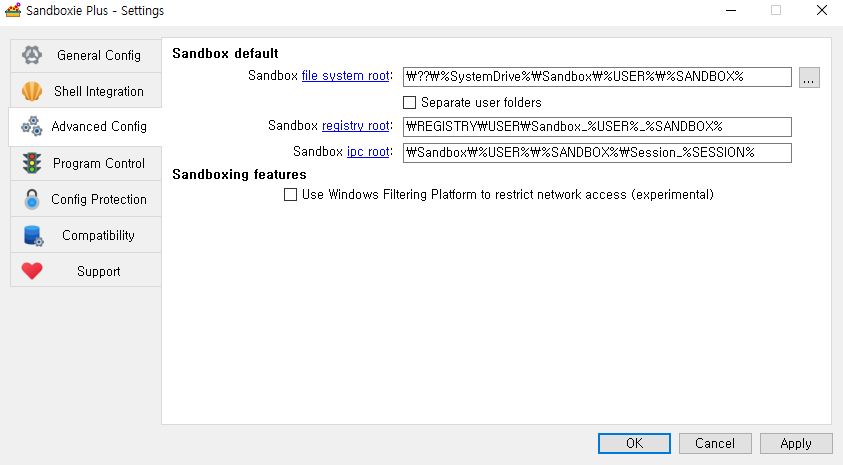Focus the Sandbox registry root field
Image resolution: width=843 pixels, height=465 pixels.
tap(597, 127)
